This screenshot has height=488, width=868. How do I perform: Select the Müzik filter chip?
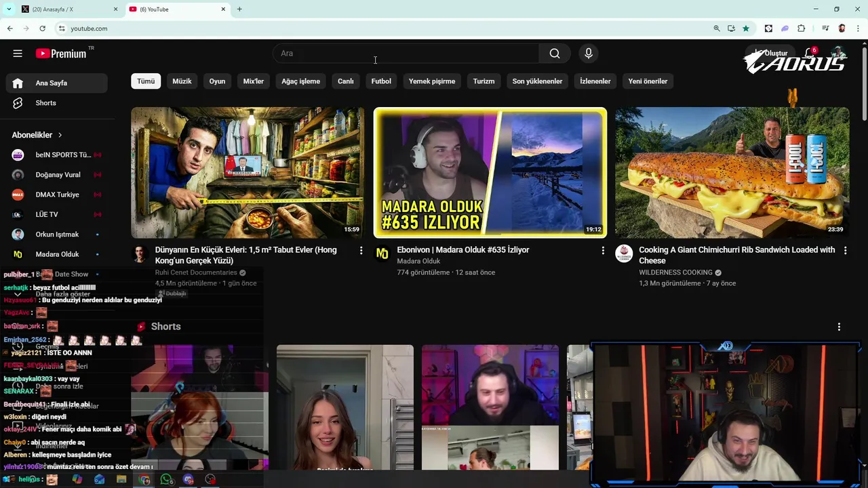pyautogui.click(x=182, y=81)
